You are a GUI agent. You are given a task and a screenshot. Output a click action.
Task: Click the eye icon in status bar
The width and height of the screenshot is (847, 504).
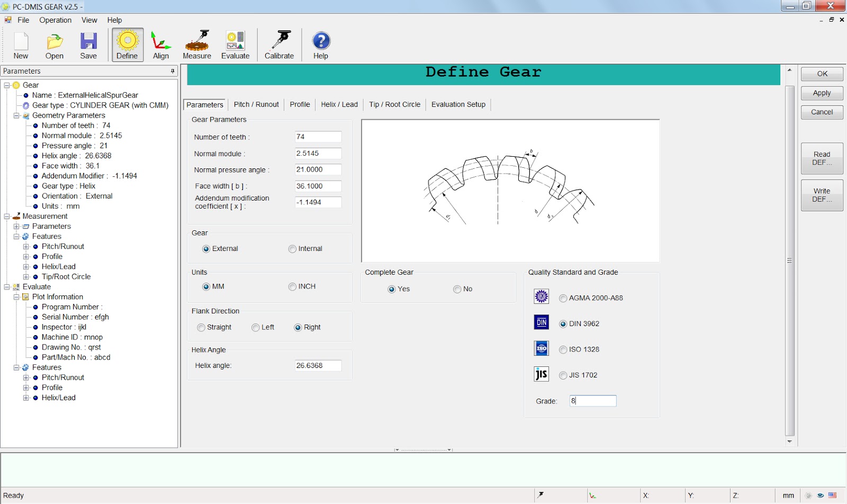(x=821, y=496)
